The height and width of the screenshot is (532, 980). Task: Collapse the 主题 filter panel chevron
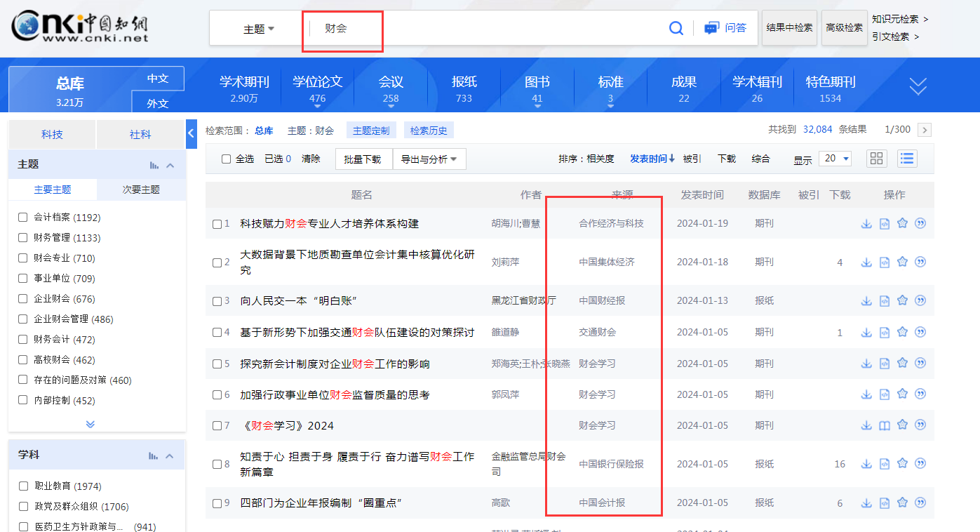coord(170,165)
